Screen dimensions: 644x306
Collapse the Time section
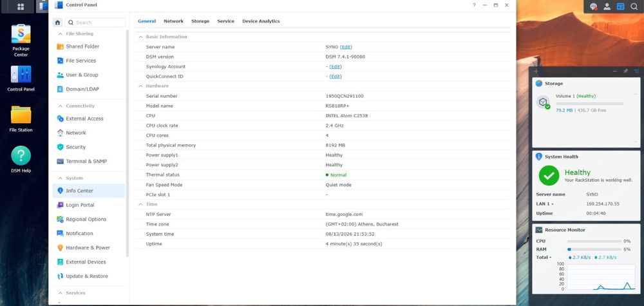(140, 204)
